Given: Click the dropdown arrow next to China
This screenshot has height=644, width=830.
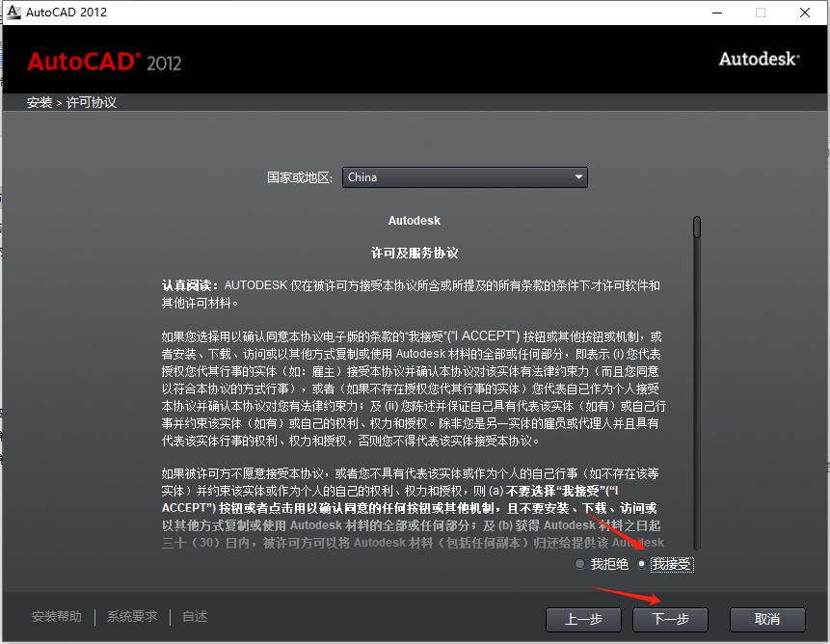Looking at the screenshot, I should (578, 176).
